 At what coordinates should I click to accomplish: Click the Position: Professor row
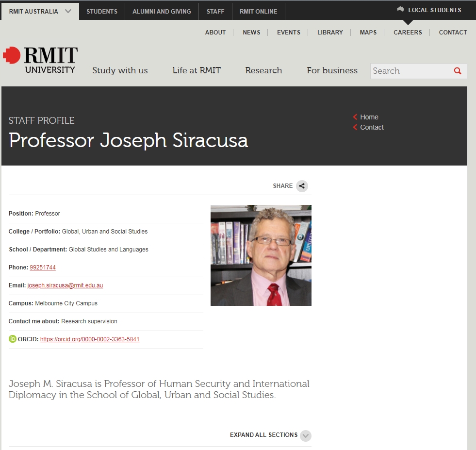click(106, 214)
